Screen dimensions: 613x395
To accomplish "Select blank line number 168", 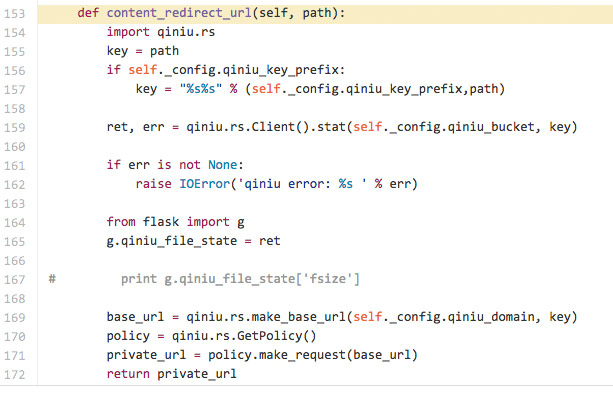I will coord(14,299).
